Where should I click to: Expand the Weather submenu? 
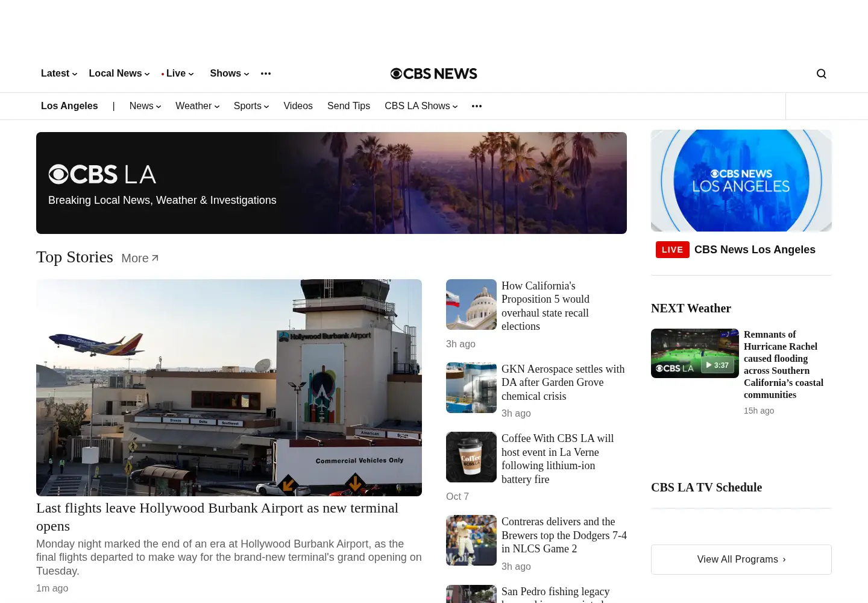click(198, 106)
